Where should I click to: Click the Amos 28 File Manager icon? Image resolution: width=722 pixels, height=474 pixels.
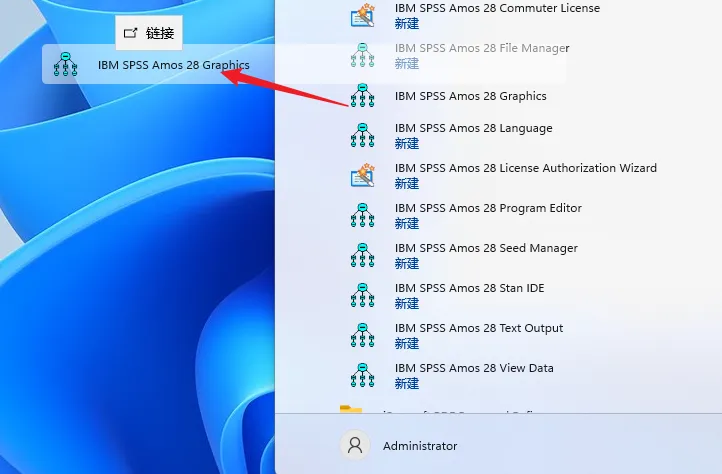(362, 55)
